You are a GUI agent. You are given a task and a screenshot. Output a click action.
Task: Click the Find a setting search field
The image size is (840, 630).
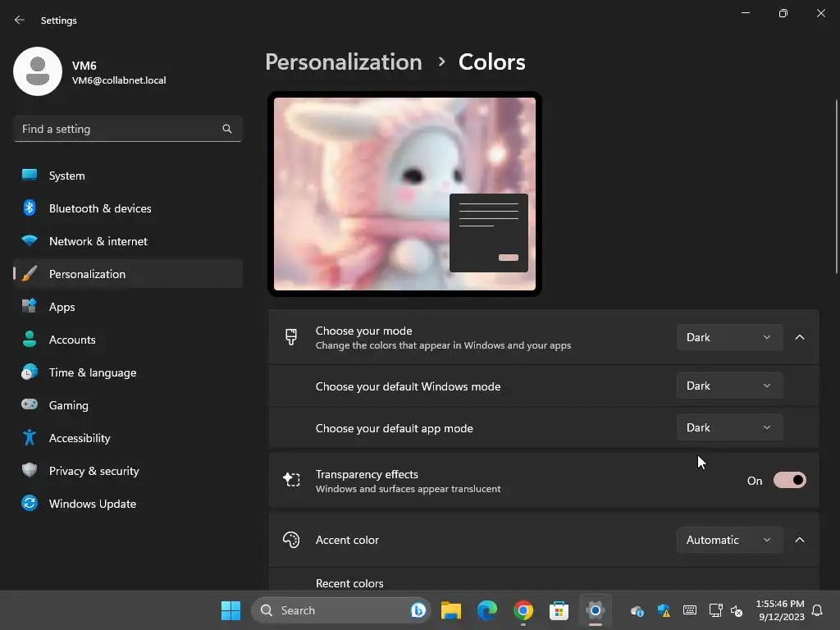pos(127,129)
